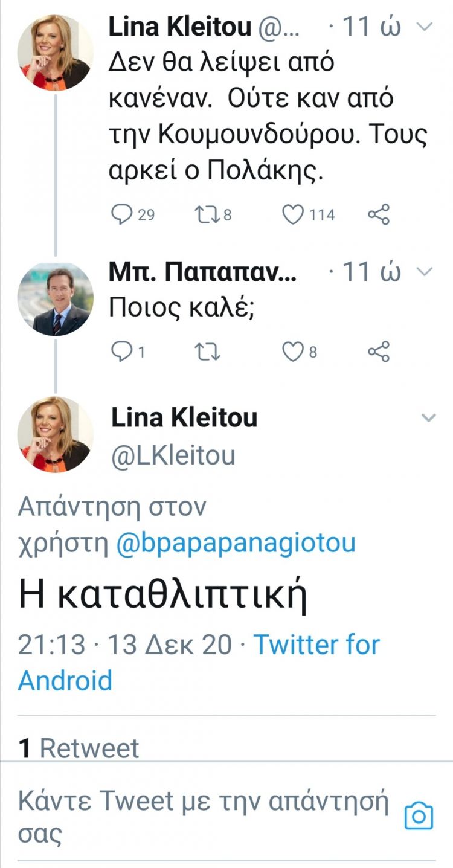
Task: Attach a photo with the camera icon
Action: point(419,816)
